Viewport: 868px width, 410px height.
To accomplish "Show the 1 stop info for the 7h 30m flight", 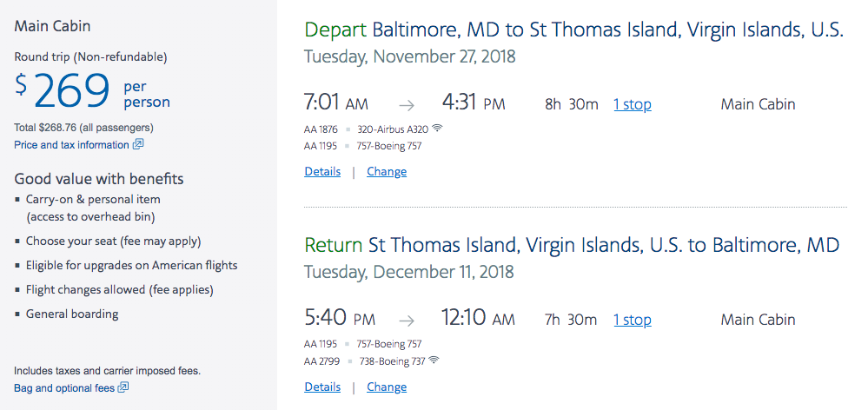I will pyautogui.click(x=632, y=320).
